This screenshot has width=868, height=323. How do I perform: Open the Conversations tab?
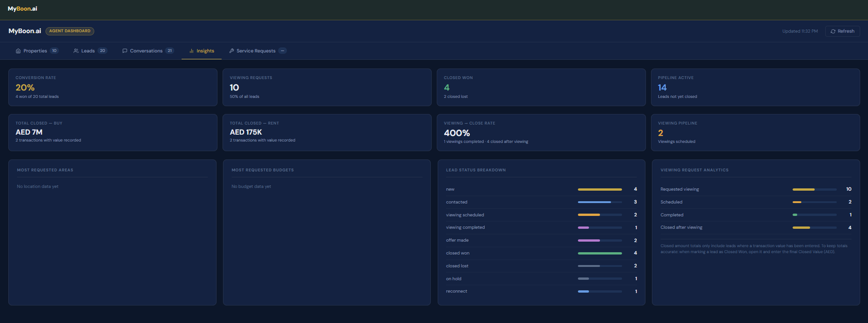point(148,51)
